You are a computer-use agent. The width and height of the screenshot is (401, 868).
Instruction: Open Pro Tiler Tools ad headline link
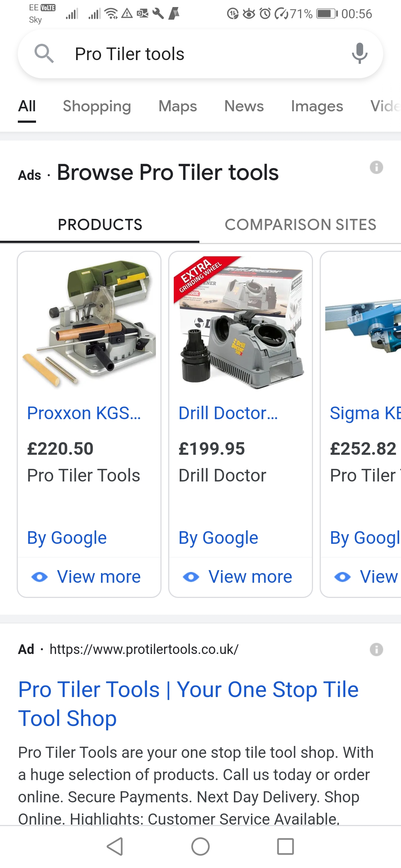tap(188, 704)
